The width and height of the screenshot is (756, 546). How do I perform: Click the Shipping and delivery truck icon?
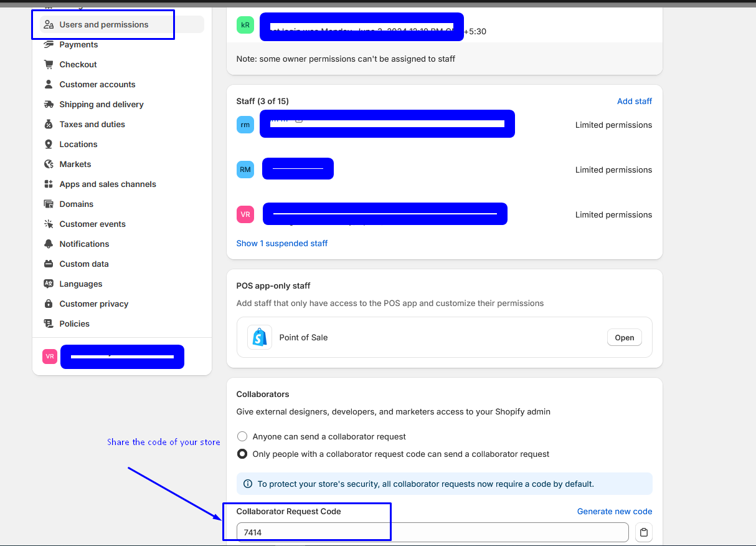pos(49,105)
